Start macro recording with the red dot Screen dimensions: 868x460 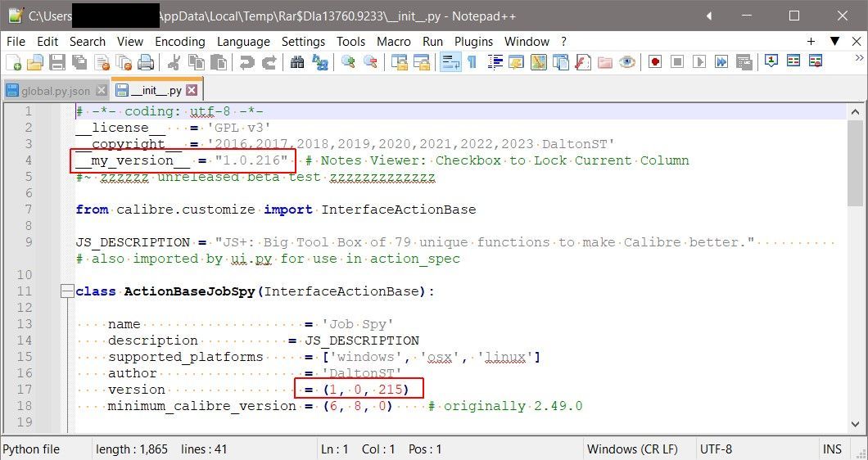pyautogui.click(x=655, y=62)
